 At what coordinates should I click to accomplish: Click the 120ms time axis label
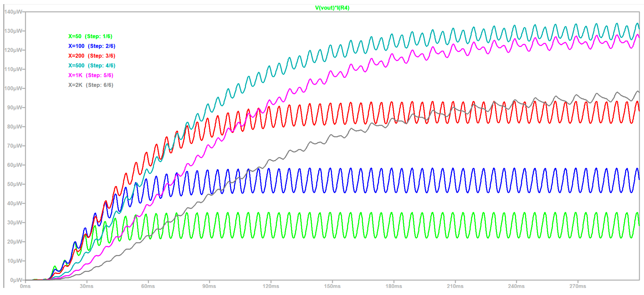[x=271, y=286]
